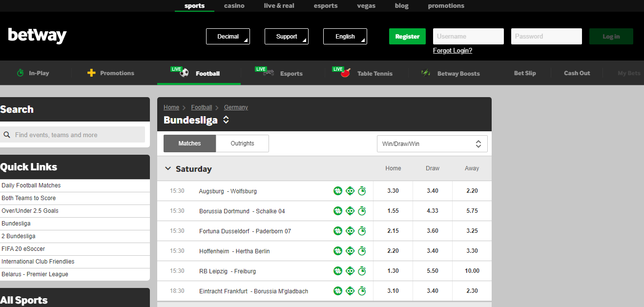Screen dimensions: 644x307
Task: Click the hashtag icon for Borussia Dortmund - Schalke 04
Action: click(338, 211)
